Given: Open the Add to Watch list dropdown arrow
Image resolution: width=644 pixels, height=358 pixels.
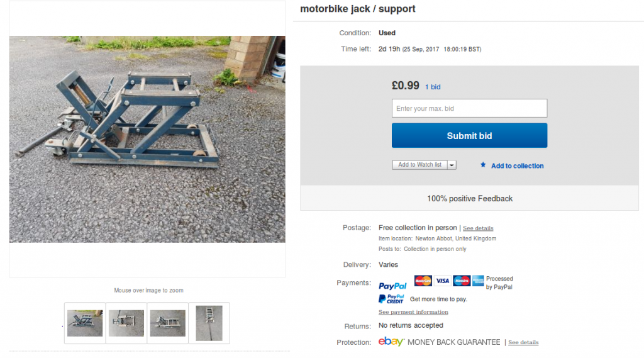Looking at the screenshot, I should (452, 165).
